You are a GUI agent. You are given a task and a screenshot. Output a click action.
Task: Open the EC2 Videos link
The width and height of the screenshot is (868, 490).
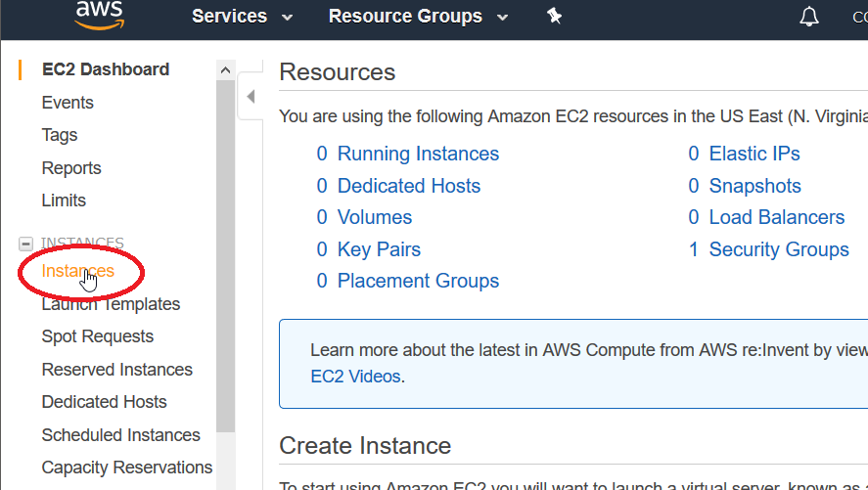(x=355, y=377)
